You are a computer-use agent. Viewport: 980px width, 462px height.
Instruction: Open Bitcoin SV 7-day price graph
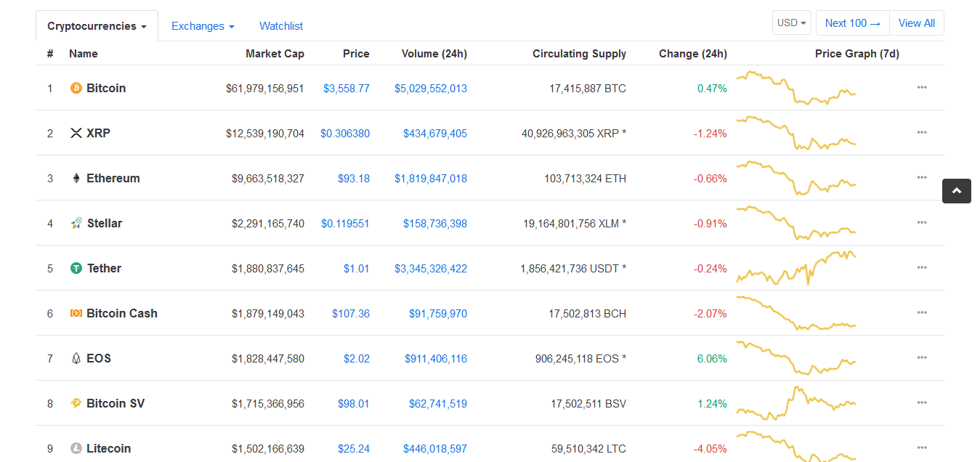click(796, 403)
